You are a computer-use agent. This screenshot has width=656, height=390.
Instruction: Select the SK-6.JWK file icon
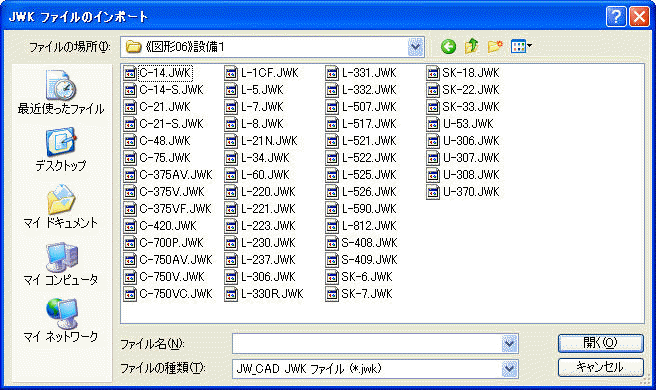[x=332, y=277]
